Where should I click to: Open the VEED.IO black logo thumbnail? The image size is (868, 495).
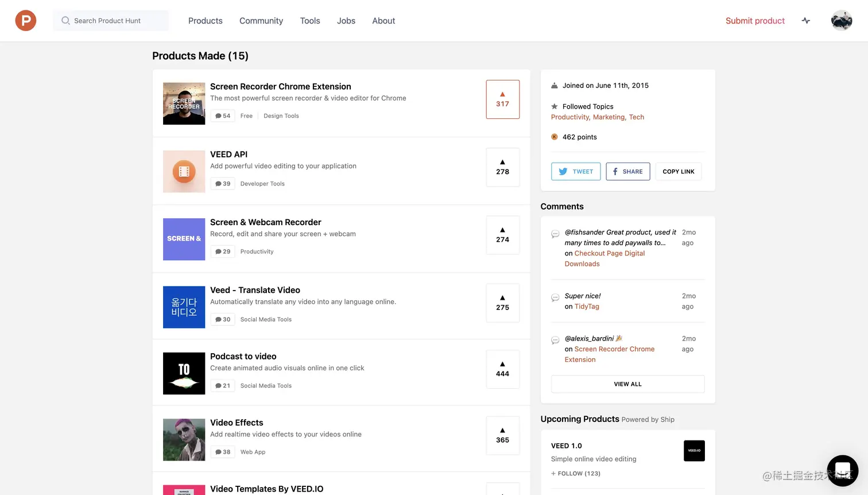694,451
